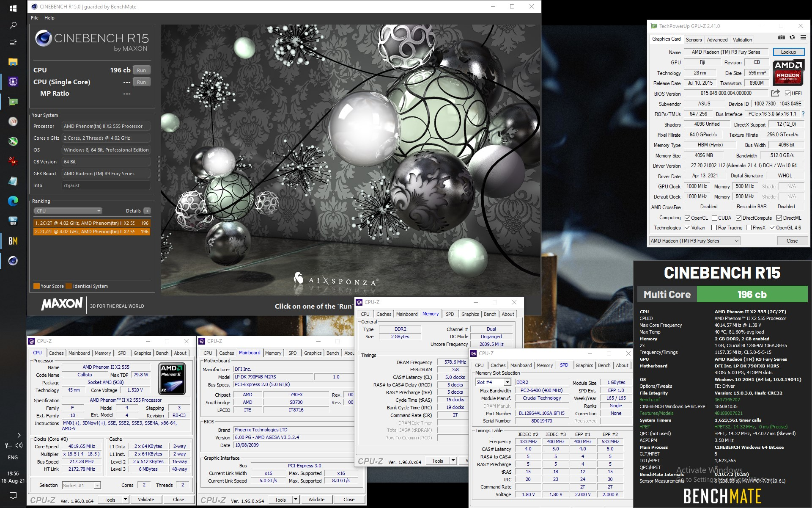812x508 pixels.
Task: Click the volume speaker tray icon
Action: click(19, 445)
